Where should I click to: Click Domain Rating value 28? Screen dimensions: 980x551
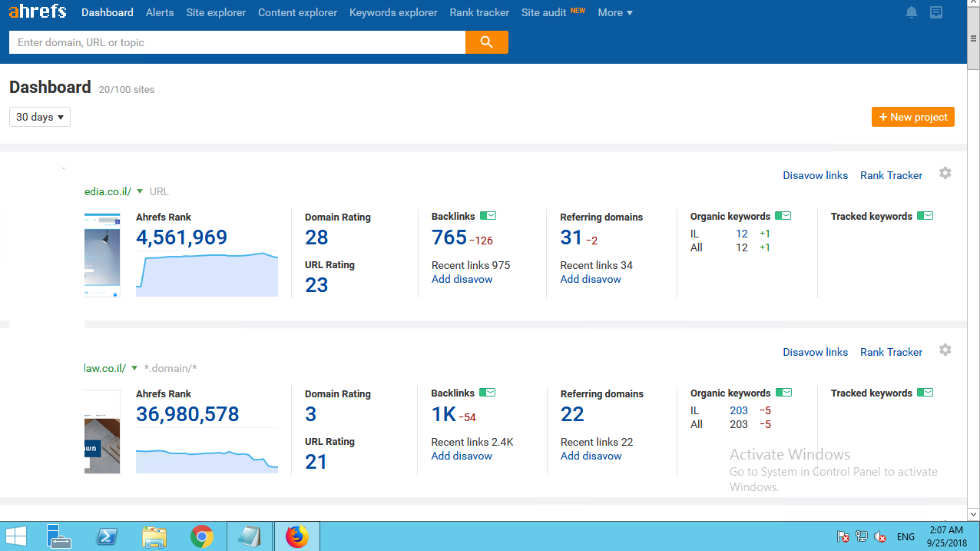pyautogui.click(x=316, y=237)
